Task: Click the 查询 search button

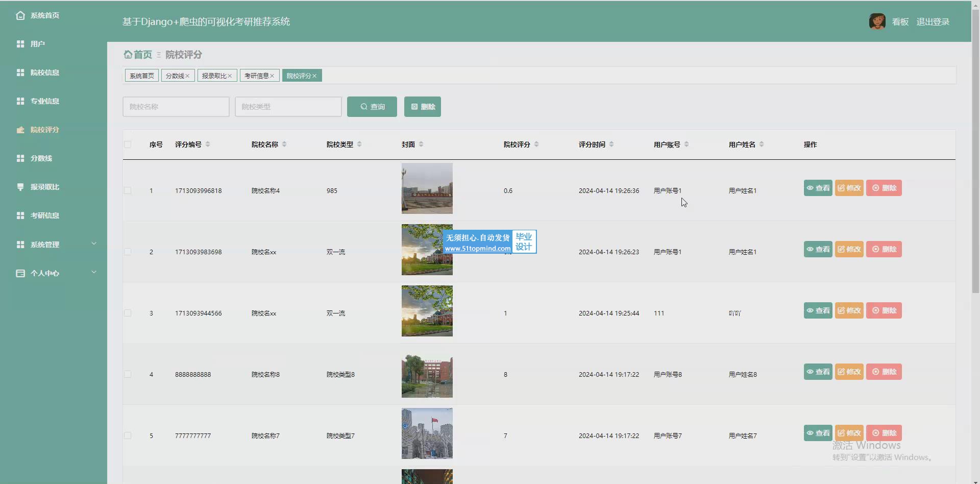Action: point(372,107)
